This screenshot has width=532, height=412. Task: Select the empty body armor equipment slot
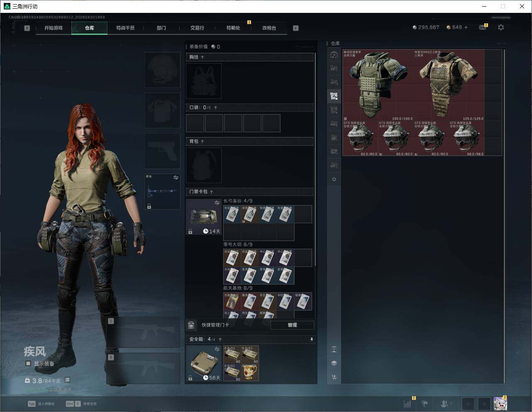click(163, 110)
